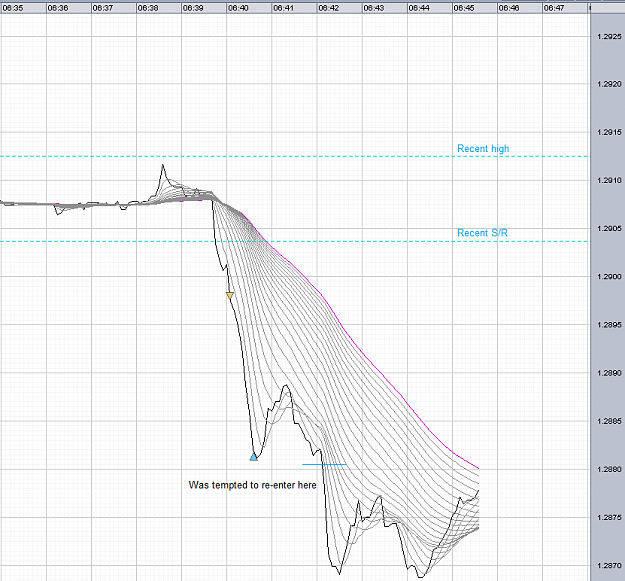625x581 pixels.
Task: Click the 08:37 time axis label
Action: (103, 8)
